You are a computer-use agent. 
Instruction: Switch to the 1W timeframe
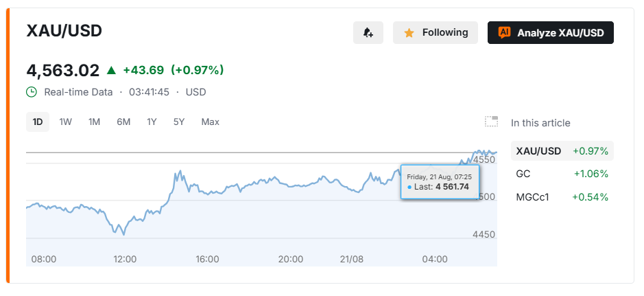coord(66,122)
